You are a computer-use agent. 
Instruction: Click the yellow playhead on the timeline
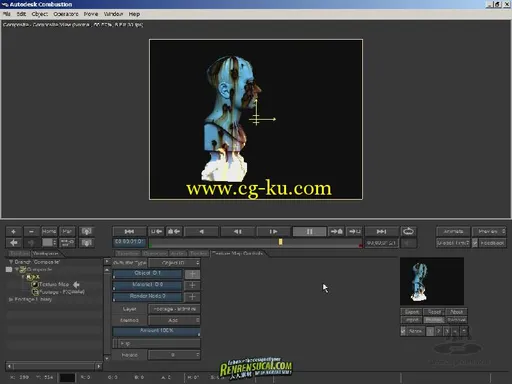281,242
